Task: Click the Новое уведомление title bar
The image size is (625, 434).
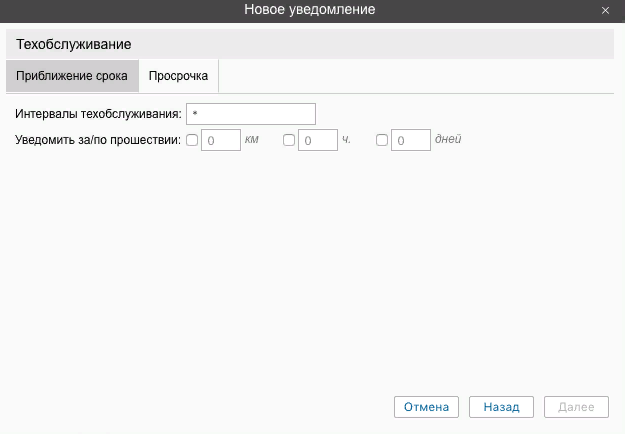Action: (310, 10)
